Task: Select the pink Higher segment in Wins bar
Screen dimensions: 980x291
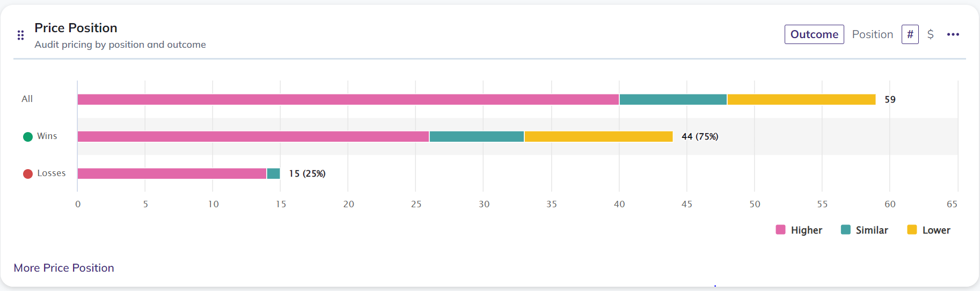Action: pyautogui.click(x=253, y=136)
